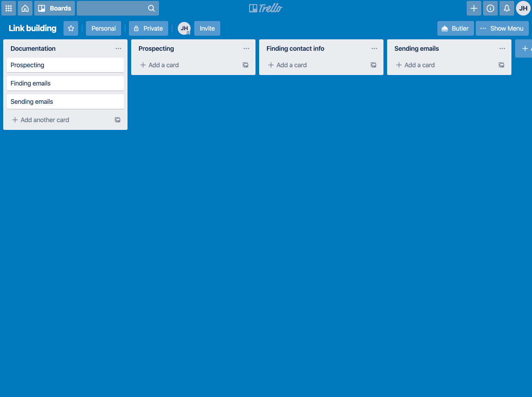Open notifications with the bell icon
This screenshot has width=532, height=397.
pyautogui.click(x=506, y=8)
